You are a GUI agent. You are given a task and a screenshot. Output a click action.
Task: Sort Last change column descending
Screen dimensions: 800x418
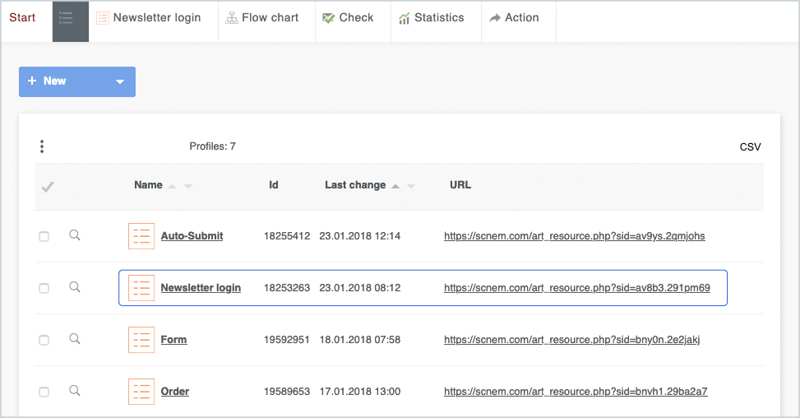[411, 186]
